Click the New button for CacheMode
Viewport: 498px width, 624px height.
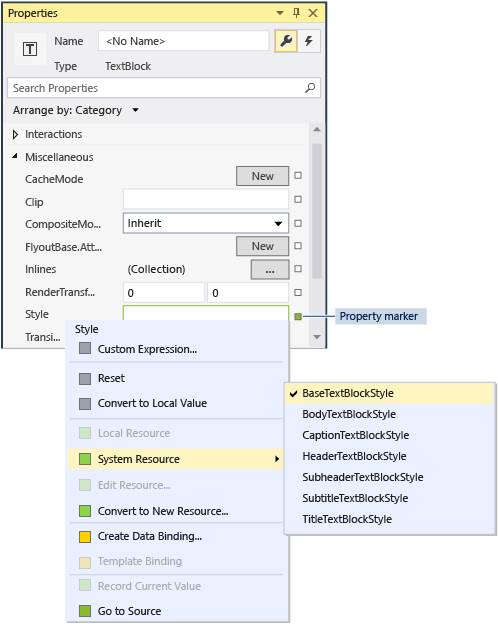(262, 176)
